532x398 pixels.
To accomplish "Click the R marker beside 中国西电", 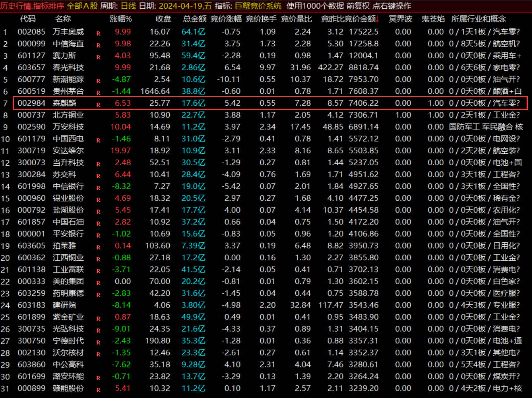I will [x=98, y=141].
